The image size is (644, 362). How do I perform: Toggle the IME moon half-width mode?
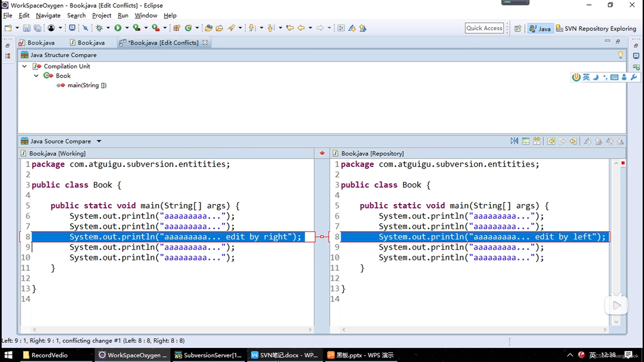(596, 77)
